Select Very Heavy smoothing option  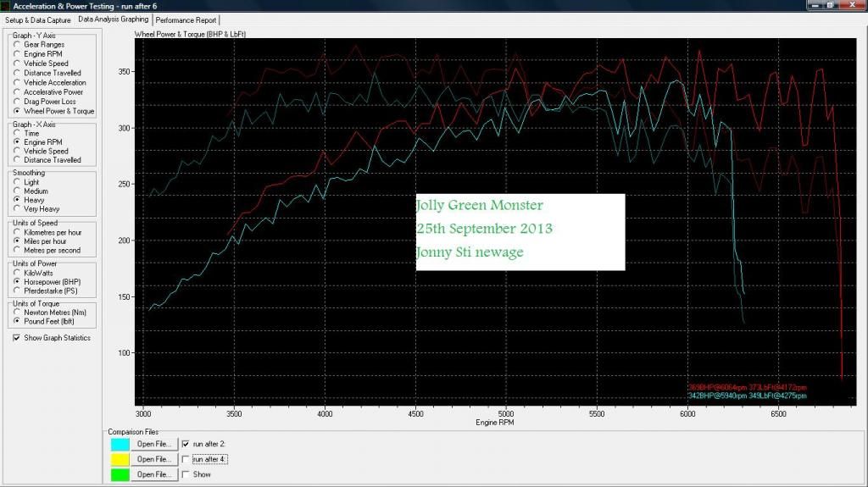[x=18, y=208]
